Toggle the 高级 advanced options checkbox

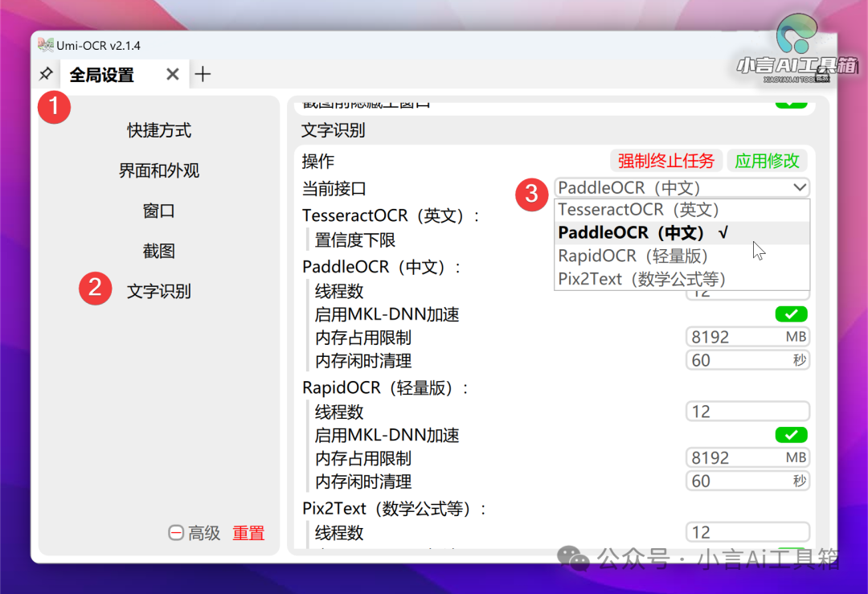coord(176,533)
